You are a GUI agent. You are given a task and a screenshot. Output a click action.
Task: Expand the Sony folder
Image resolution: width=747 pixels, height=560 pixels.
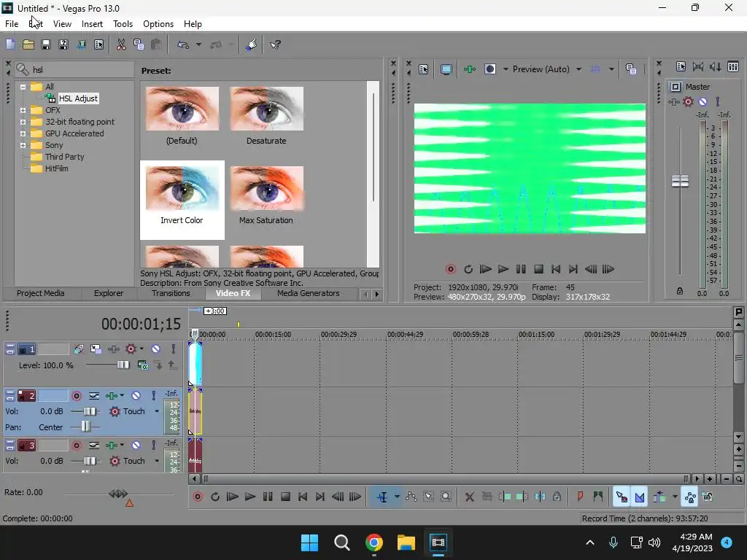point(23,145)
